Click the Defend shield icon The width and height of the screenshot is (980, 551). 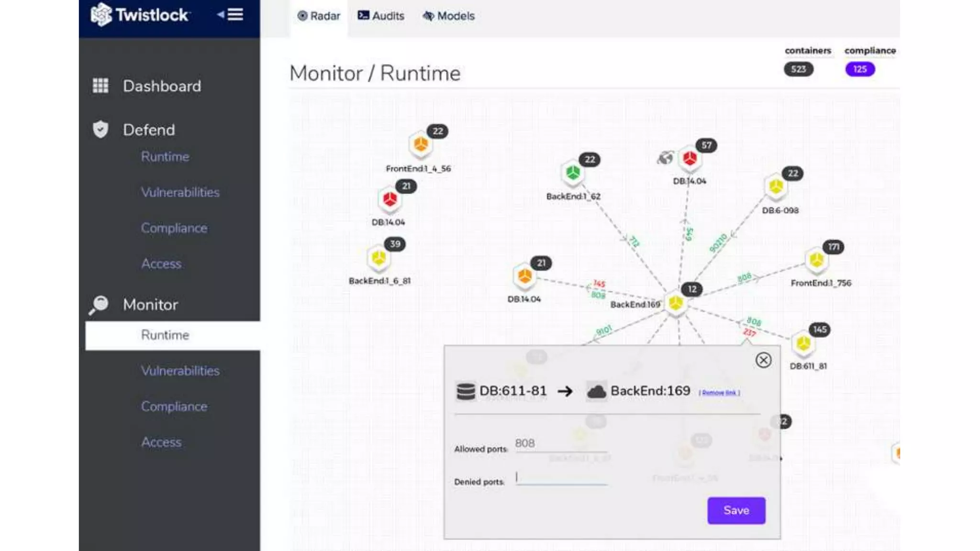coord(100,129)
